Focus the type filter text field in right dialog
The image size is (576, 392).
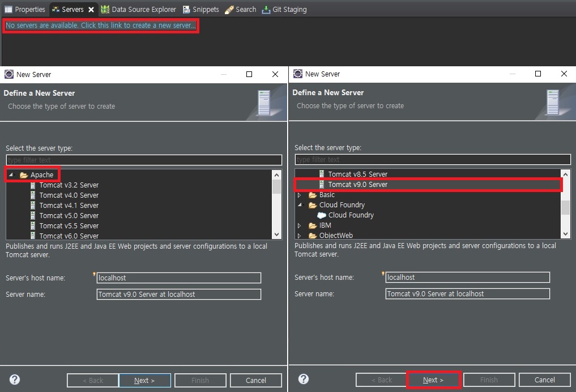pyautogui.click(x=433, y=159)
